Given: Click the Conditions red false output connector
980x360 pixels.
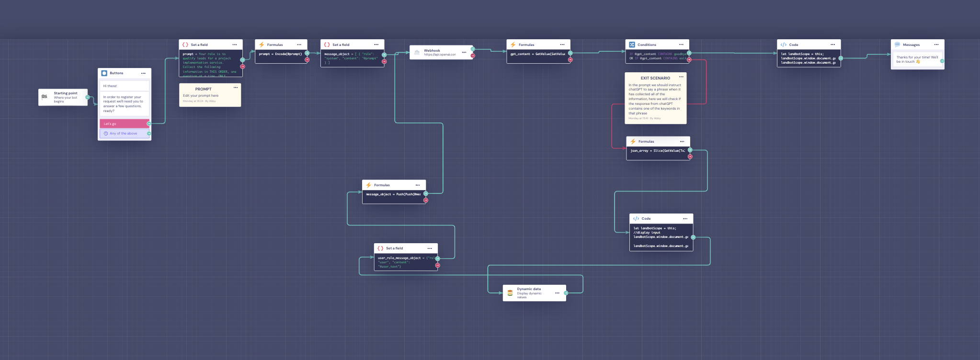Looking at the screenshot, I should [x=689, y=60].
